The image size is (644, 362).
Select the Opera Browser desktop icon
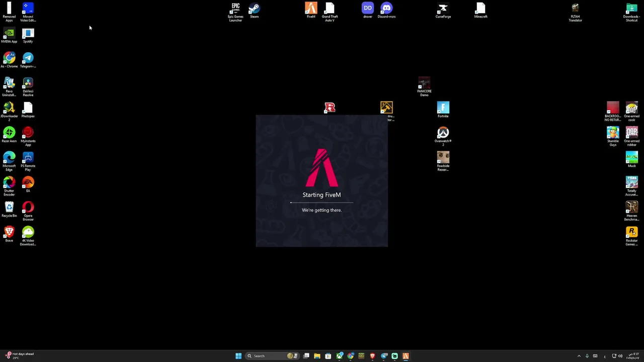28,211
